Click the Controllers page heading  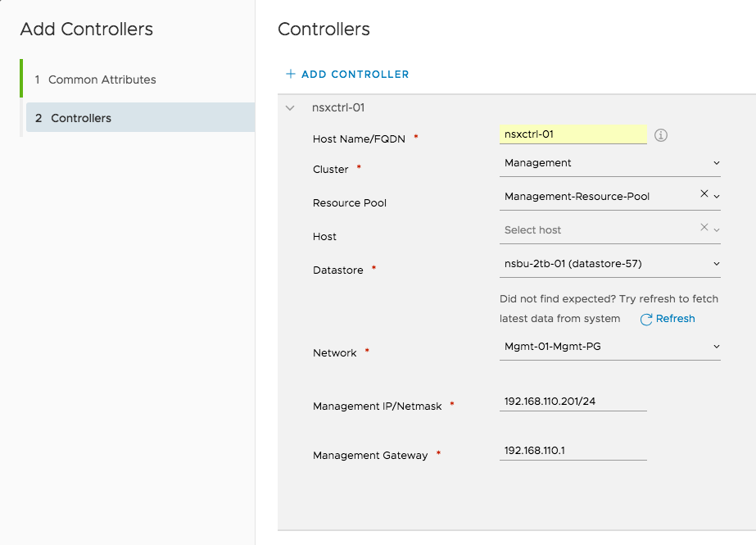coord(324,30)
